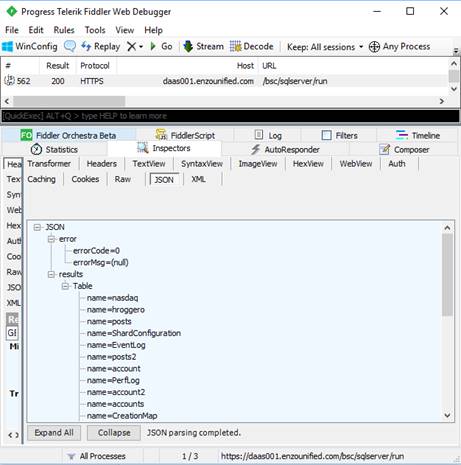
Task: Click the AutoResponder lightning icon
Action: tap(255, 149)
